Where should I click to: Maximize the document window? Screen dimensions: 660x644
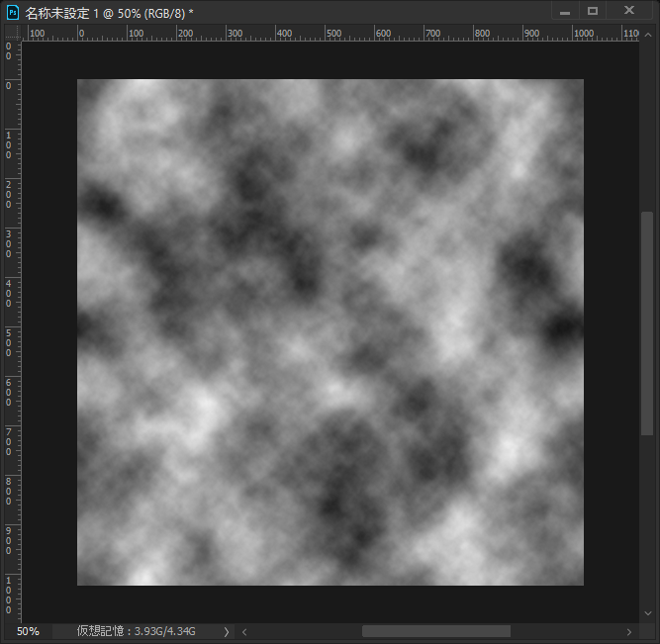click(x=593, y=11)
